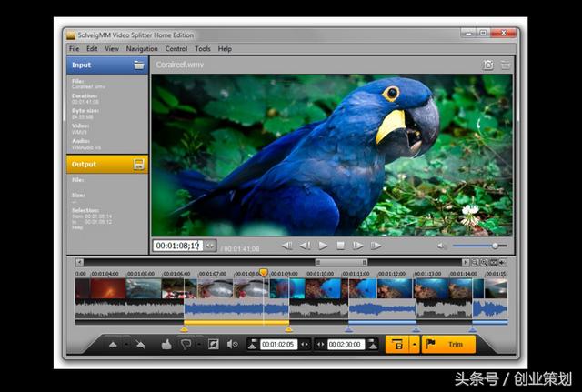Click the add marker icon in bottom toolbar

point(113,345)
